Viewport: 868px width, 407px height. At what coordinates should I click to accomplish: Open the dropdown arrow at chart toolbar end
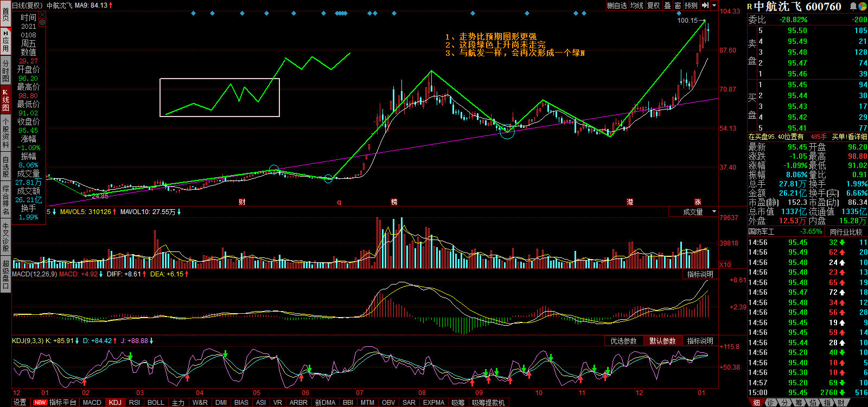713,5
